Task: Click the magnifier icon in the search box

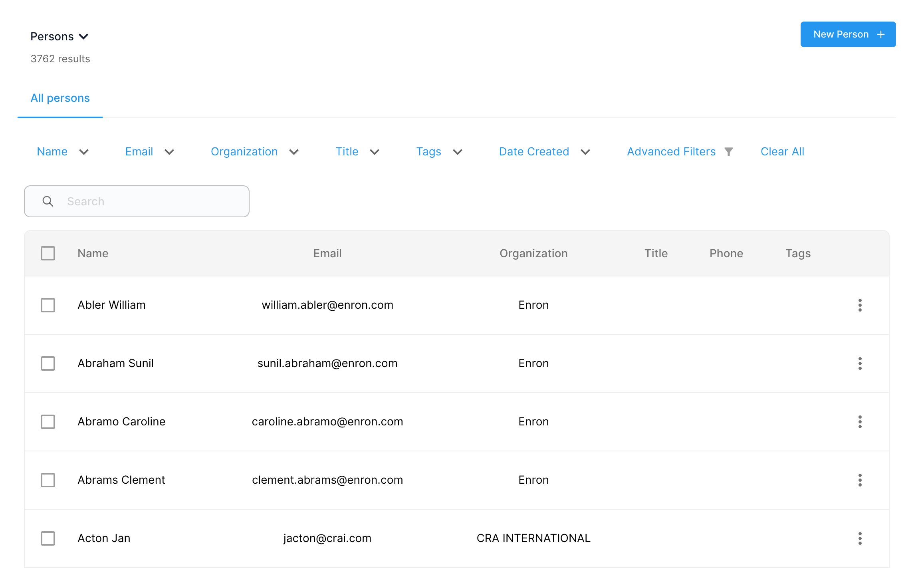Action: (48, 201)
